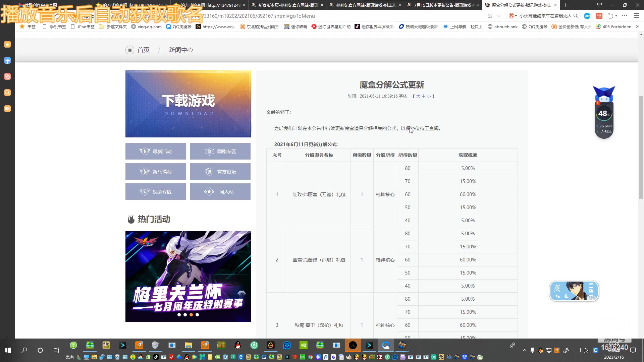The image size is (644, 362).
Task: Click the microphone icon in system tray
Action: click(x=532, y=350)
